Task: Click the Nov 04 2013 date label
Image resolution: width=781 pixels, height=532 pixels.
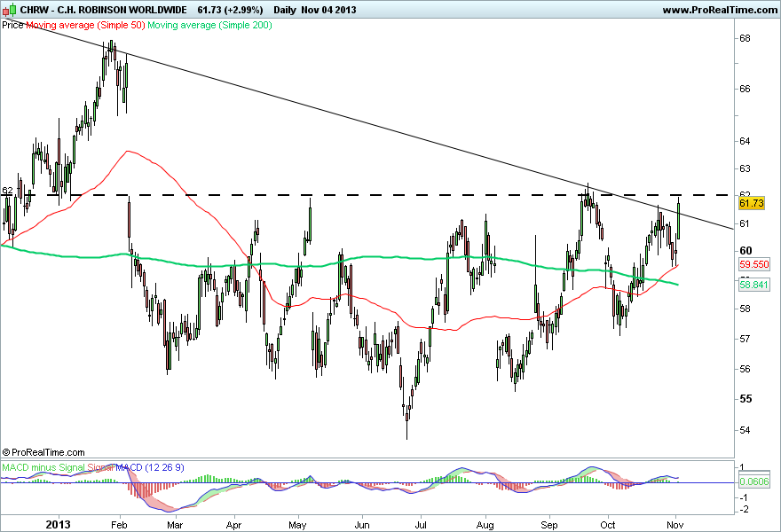Action: coord(328,10)
